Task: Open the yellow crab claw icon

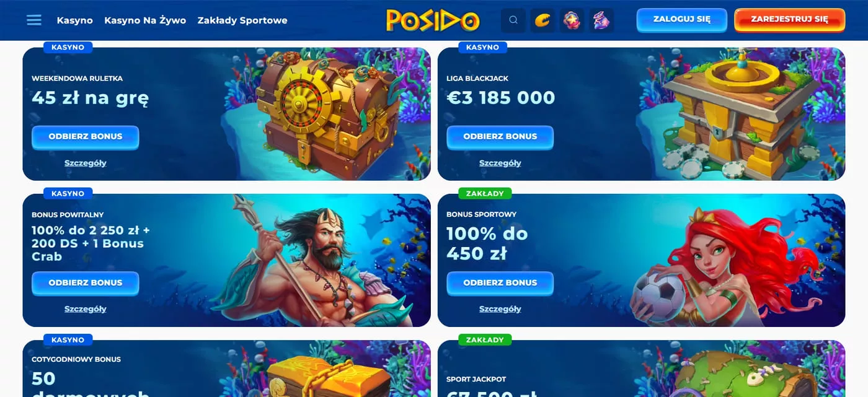Action: pos(542,20)
